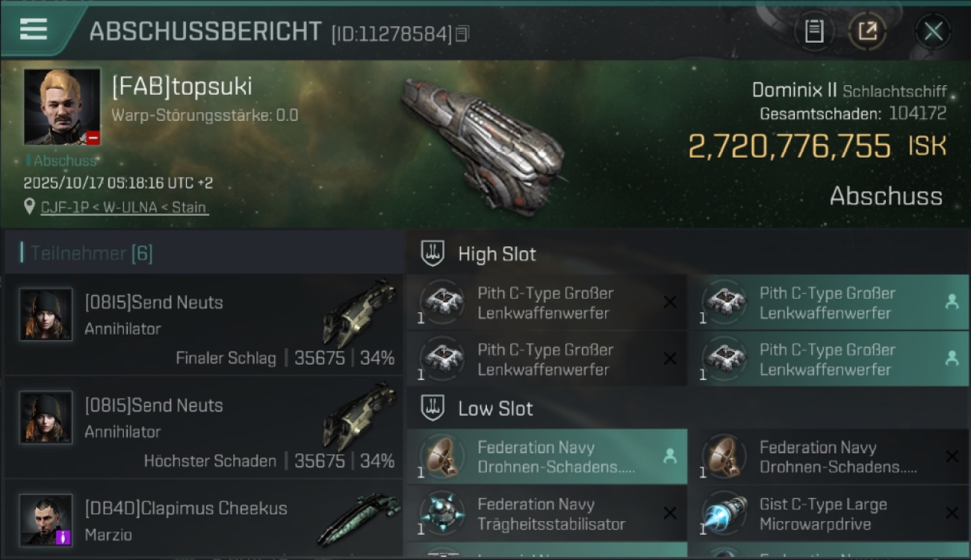The image size is (971, 560).
Task: Open Send Neuts Finaler Schlag entry
Action: coord(203,325)
